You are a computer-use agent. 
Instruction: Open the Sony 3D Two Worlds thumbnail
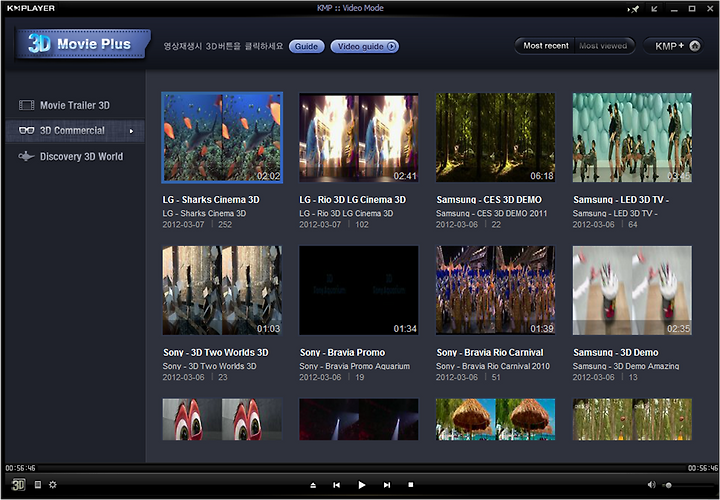222,290
